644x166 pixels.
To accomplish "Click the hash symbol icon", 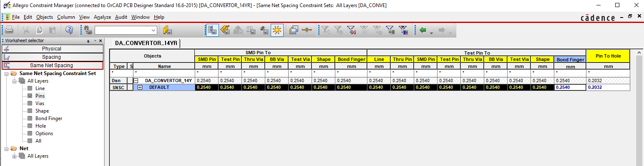I will (264, 30).
